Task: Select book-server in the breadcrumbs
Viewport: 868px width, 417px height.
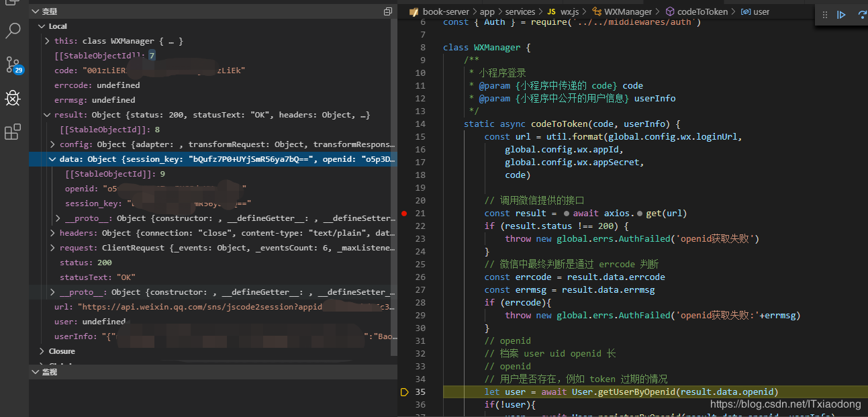Action: (x=446, y=11)
